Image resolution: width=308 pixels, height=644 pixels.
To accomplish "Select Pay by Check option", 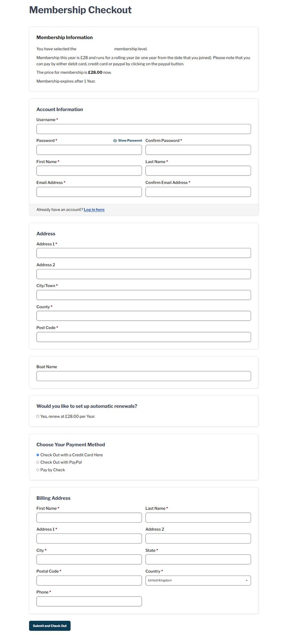I will click(38, 470).
